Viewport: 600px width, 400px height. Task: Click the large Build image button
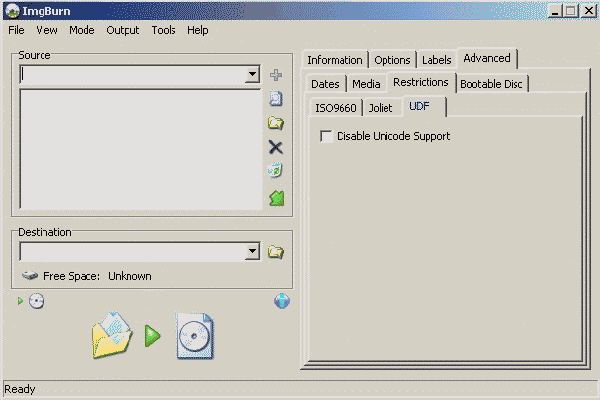pos(152,335)
